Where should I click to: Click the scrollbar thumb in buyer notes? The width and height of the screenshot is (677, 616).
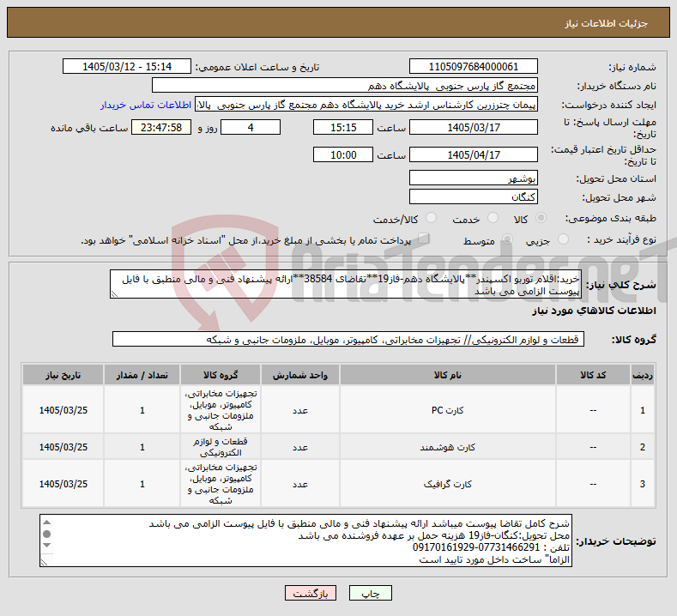[47, 534]
